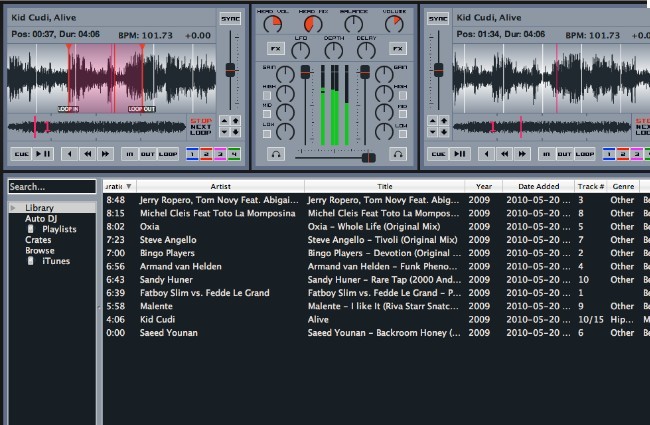Set loop OUT point on right deck
Image resolution: width=650 pixels, height=425 pixels.
[x=565, y=154]
